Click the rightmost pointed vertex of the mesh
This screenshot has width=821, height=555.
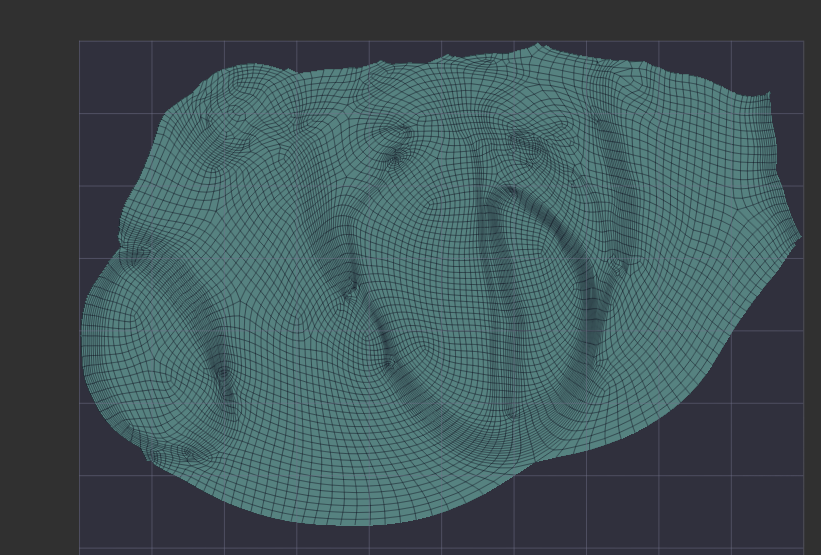click(x=800, y=236)
